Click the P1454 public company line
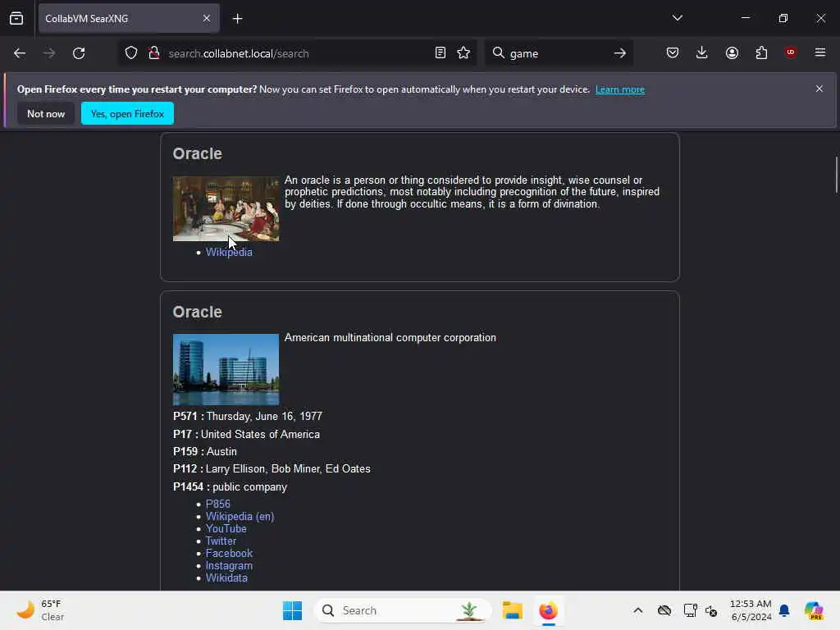 (x=230, y=487)
